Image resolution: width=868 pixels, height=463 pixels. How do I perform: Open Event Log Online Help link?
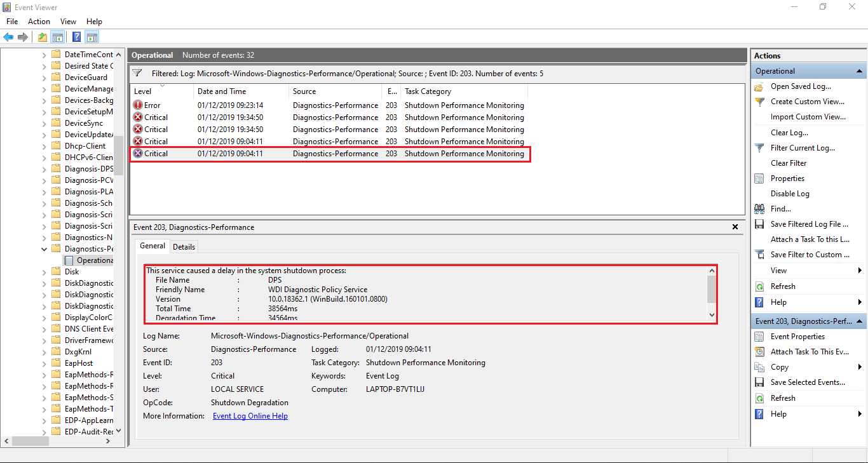pos(250,416)
